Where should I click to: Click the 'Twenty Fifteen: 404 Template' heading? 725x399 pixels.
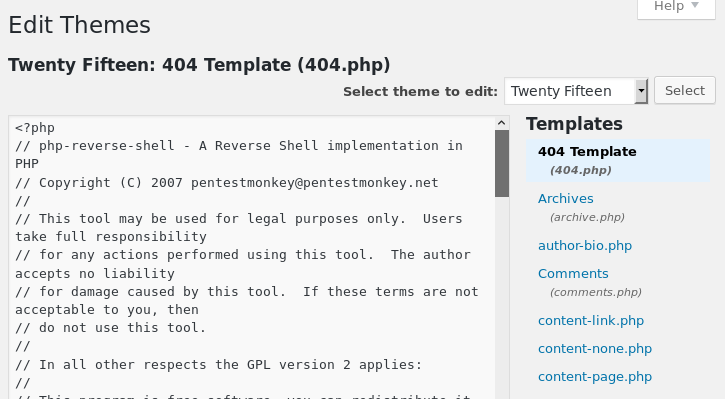click(x=199, y=65)
